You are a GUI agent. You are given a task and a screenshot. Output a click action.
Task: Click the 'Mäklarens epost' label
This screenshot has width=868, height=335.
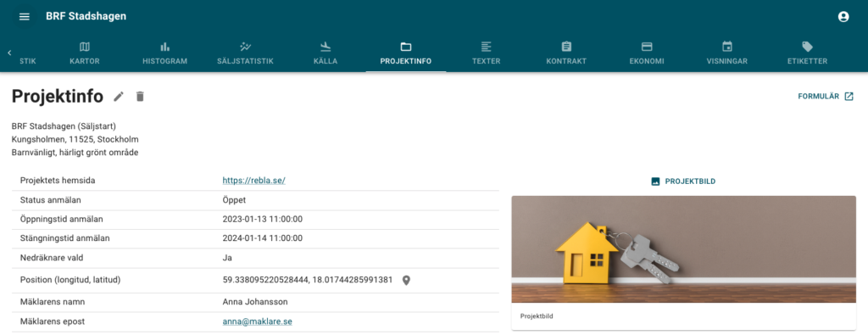(x=52, y=321)
